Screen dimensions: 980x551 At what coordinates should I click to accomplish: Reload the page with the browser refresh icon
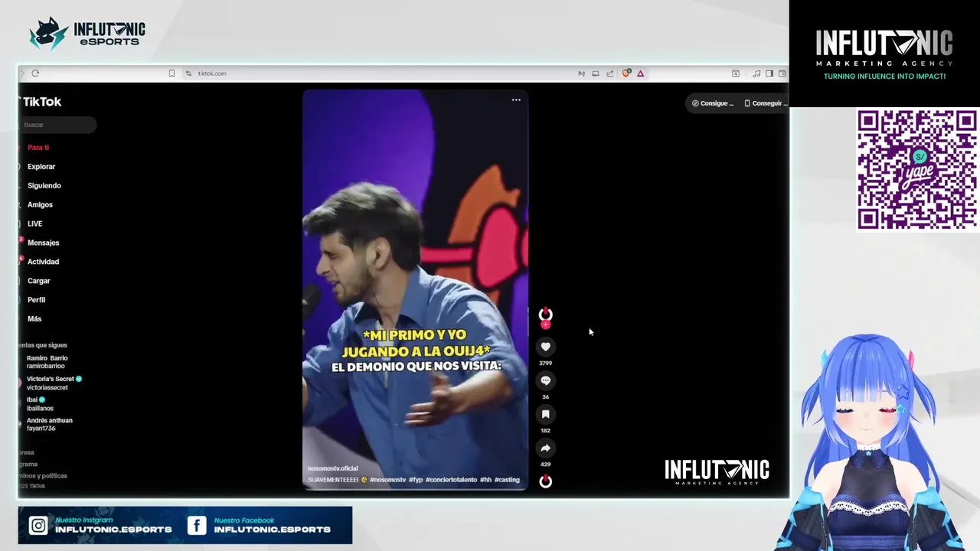pos(35,73)
